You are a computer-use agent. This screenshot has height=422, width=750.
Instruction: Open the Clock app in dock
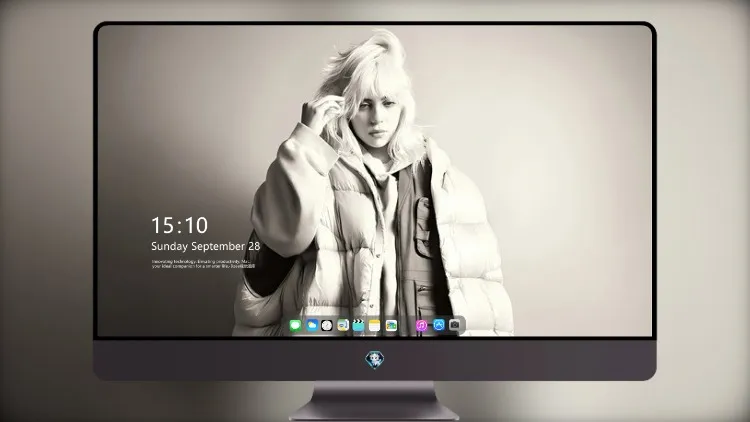327,325
